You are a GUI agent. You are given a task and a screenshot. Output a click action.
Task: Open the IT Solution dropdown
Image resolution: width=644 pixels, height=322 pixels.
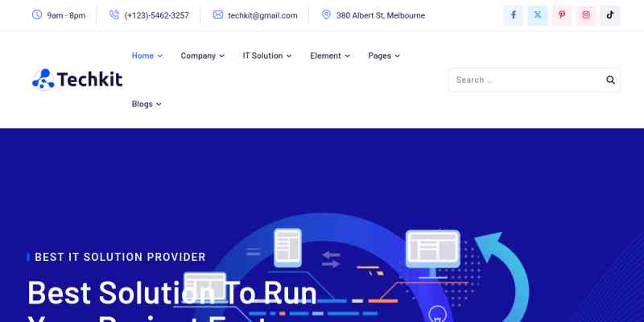[x=266, y=56]
